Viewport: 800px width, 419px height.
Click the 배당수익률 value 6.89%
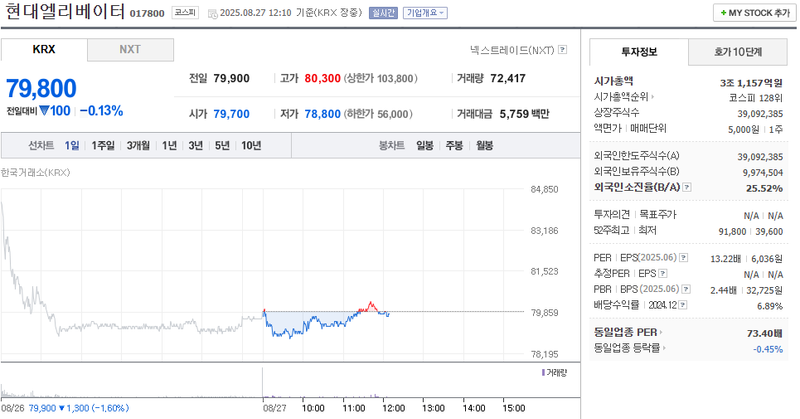coord(770,306)
